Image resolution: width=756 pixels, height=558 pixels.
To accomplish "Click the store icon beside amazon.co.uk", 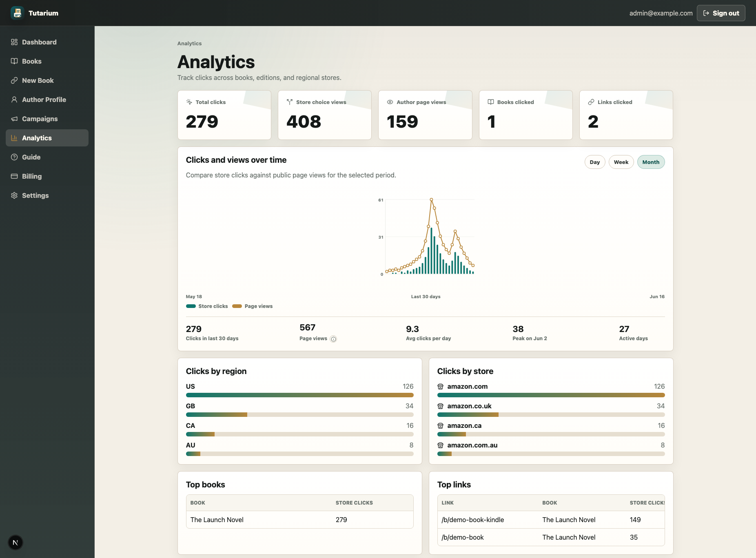I will (441, 406).
